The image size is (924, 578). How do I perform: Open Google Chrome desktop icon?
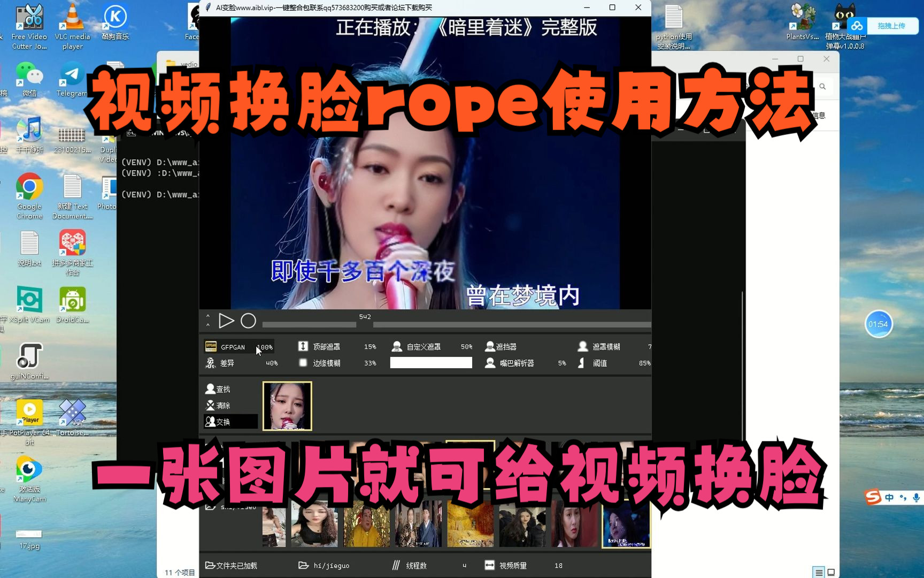(29, 196)
